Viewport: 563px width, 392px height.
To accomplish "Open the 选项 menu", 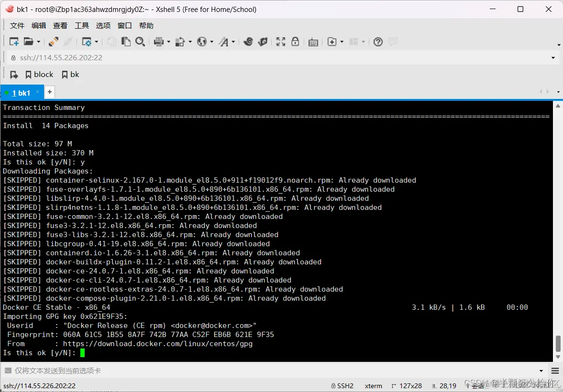I will 103,25.
